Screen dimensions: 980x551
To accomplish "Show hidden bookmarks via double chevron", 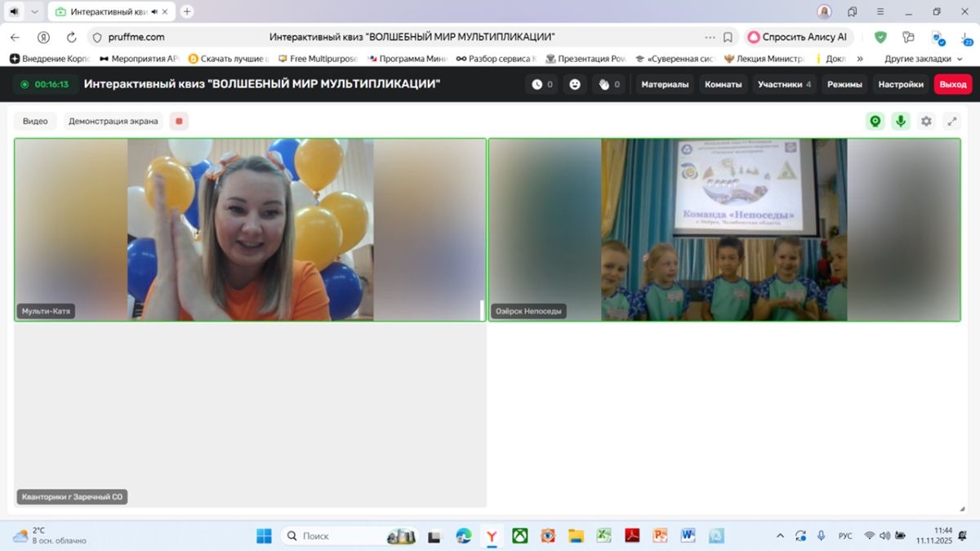I will click(x=860, y=59).
